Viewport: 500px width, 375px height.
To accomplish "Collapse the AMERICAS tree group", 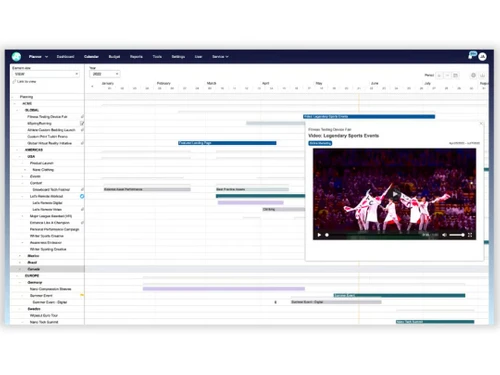I will [x=17, y=150].
